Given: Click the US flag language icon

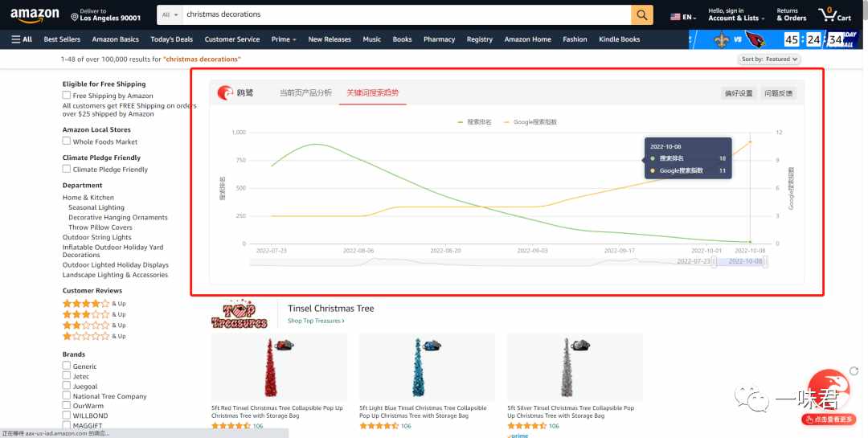Looking at the screenshot, I should 675,17.
